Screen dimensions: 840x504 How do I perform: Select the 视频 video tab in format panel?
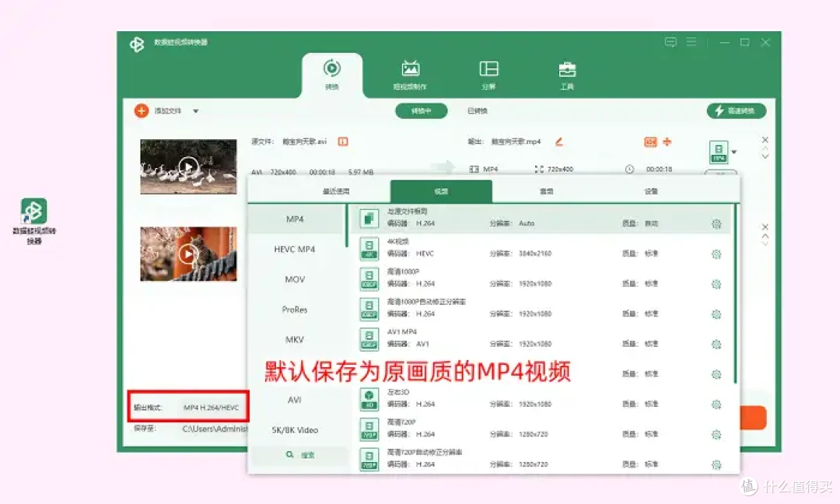[x=441, y=191]
